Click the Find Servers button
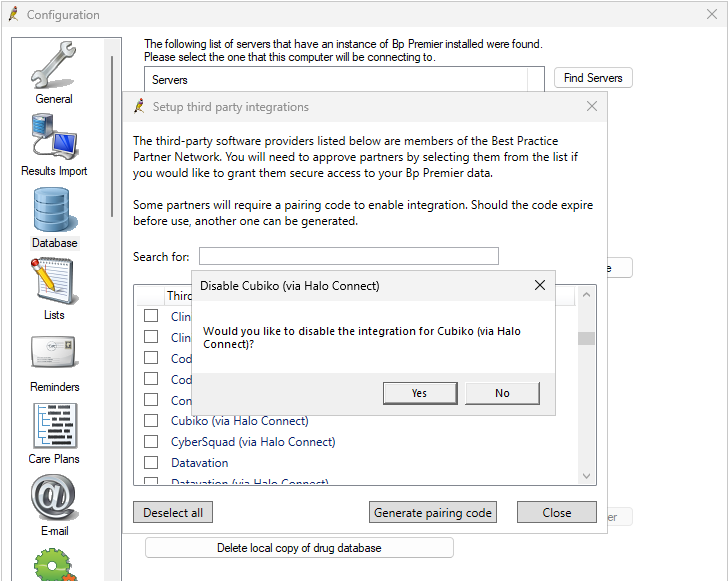Image resolution: width=728 pixels, height=581 pixels. [x=593, y=78]
